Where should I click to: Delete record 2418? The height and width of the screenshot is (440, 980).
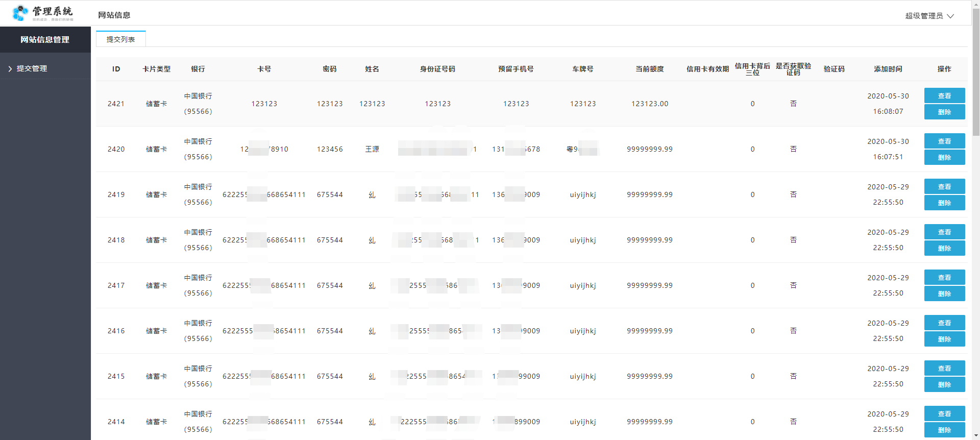tap(944, 248)
